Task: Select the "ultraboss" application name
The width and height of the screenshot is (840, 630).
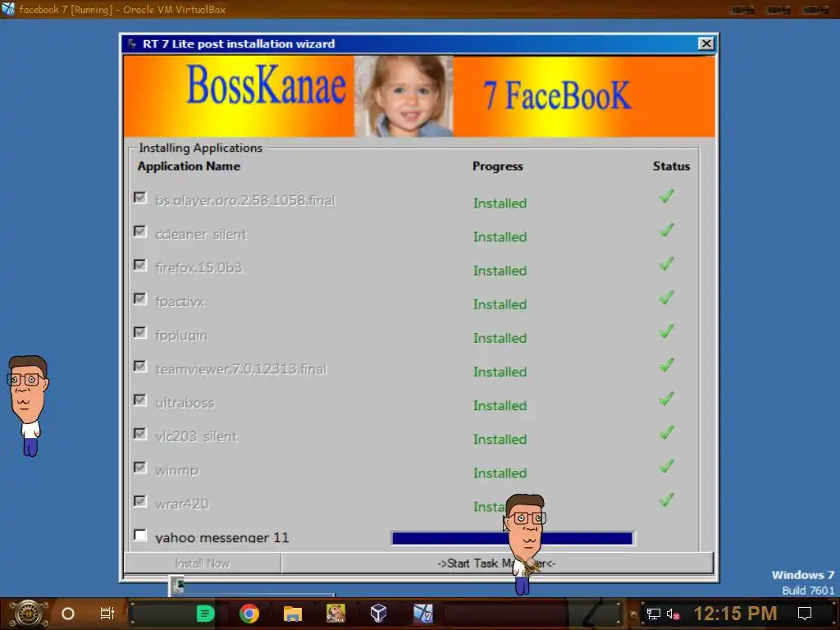Action: [x=185, y=403]
